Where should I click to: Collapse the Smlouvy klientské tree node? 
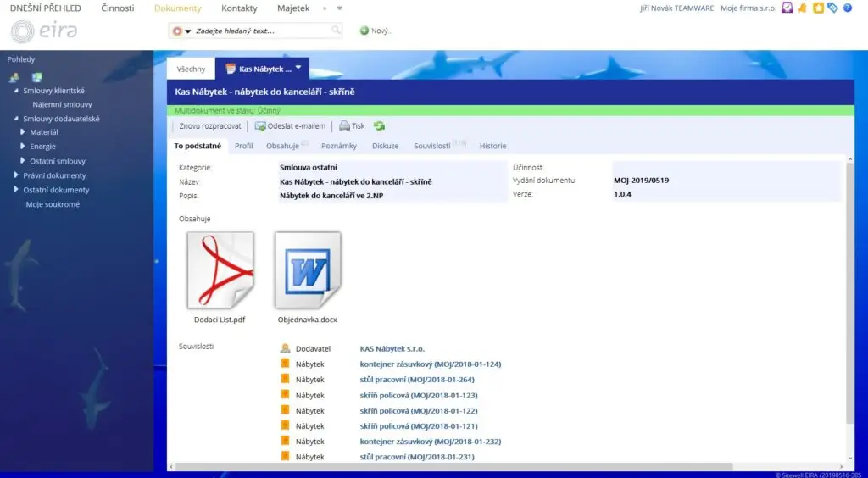pos(16,91)
